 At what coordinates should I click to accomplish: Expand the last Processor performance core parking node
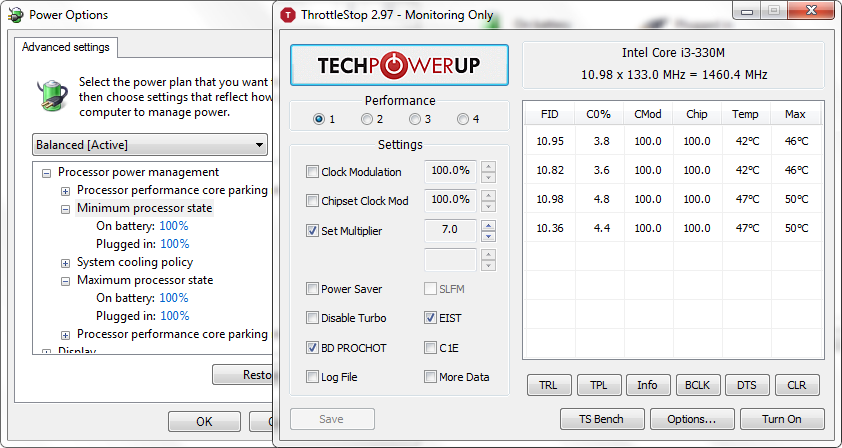66,335
